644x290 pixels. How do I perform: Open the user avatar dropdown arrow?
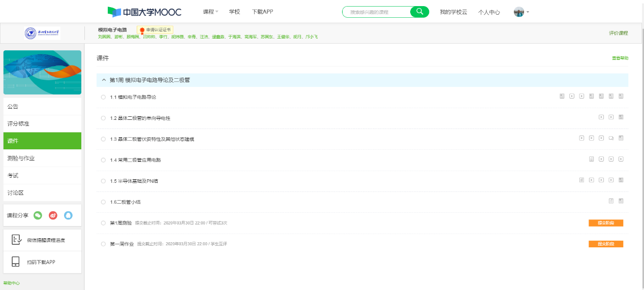point(528,12)
